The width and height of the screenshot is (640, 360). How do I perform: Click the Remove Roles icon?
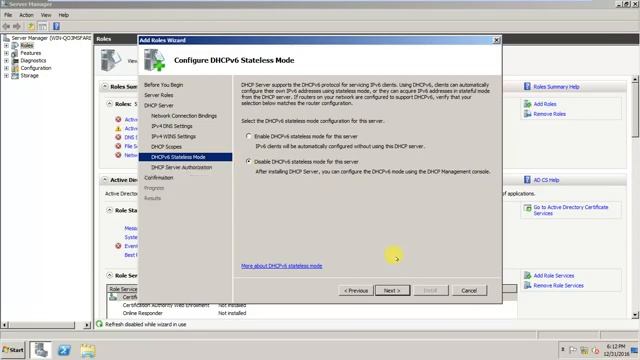click(527, 114)
